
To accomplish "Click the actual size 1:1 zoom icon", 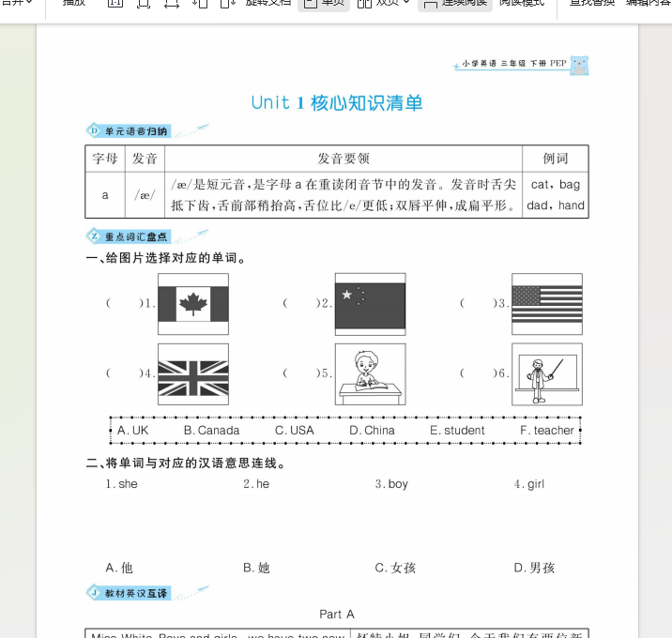I will click(x=115, y=4).
